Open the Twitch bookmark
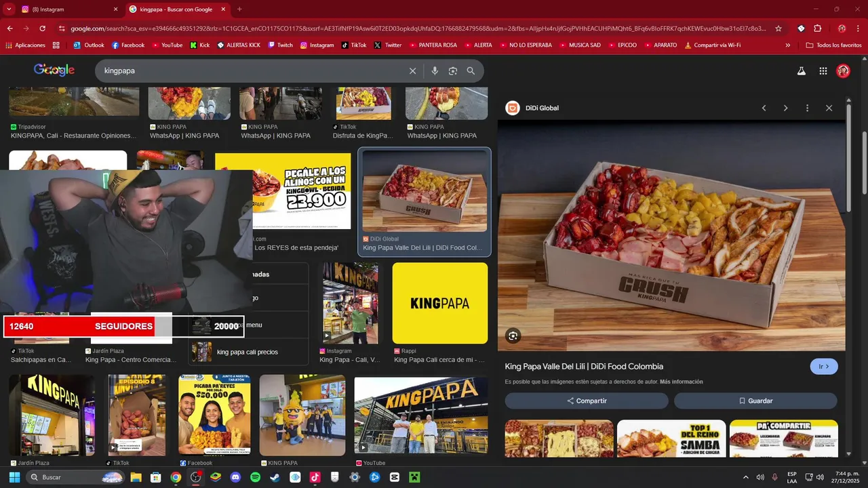Screen dimensions: 868x488 click(281, 45)
